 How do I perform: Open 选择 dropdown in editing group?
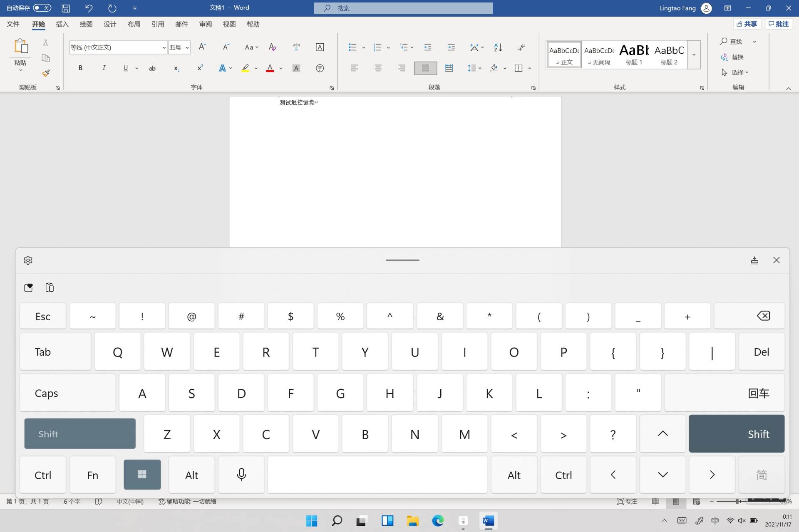(x=734, y=72)
